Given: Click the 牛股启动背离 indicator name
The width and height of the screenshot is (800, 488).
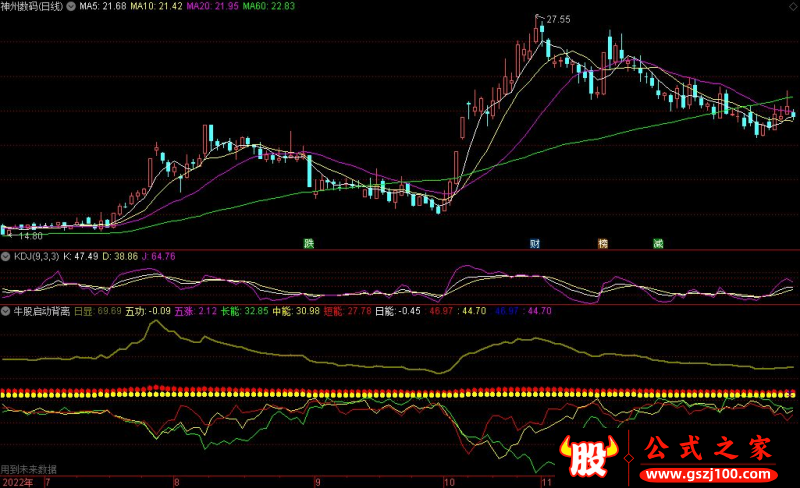Looking at the screenshot, I should click(41, 311).
